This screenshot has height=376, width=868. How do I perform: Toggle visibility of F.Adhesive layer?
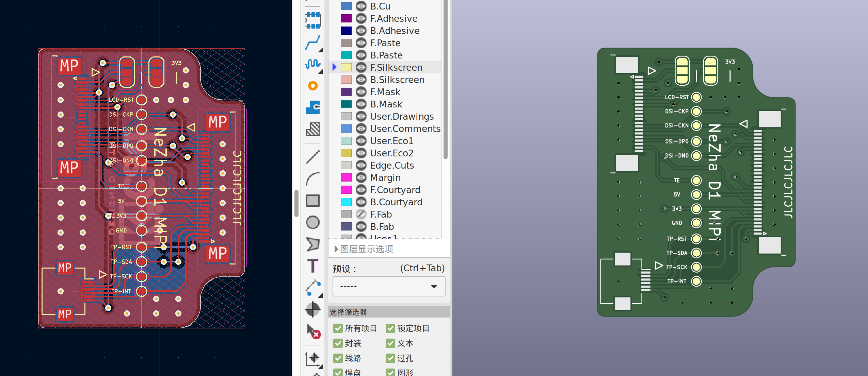pos(361,18)
